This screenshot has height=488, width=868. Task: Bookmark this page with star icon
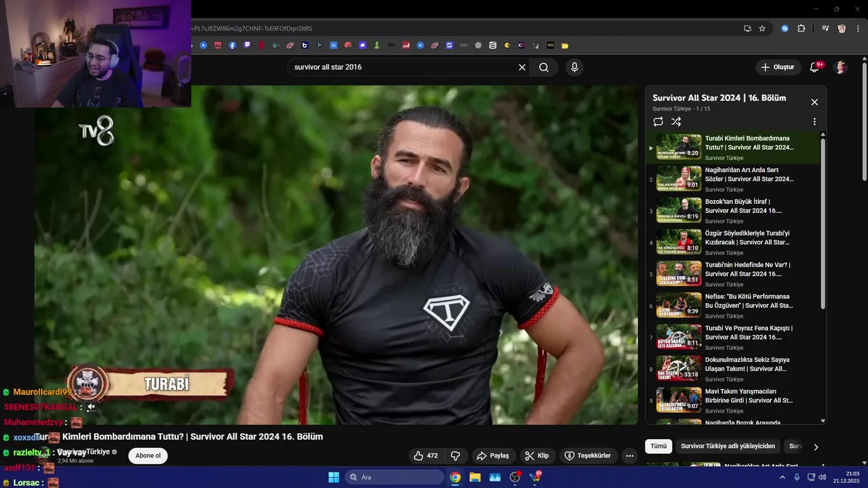(x=762, y=28)
